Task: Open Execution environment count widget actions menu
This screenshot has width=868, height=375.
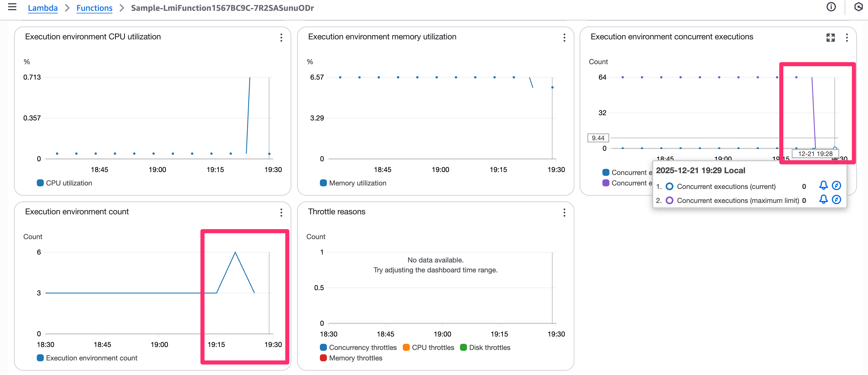Action: pyautogui.click(x=281, y=212)
